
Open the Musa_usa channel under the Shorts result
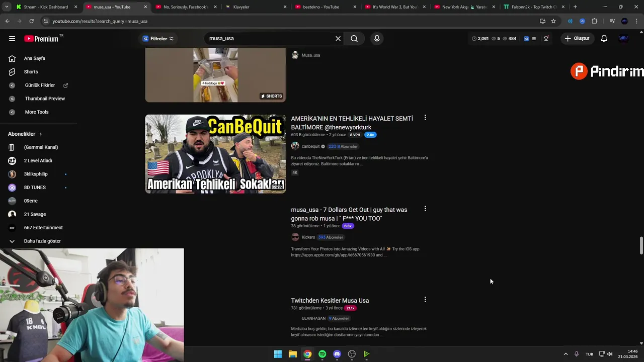coord(310,55)
